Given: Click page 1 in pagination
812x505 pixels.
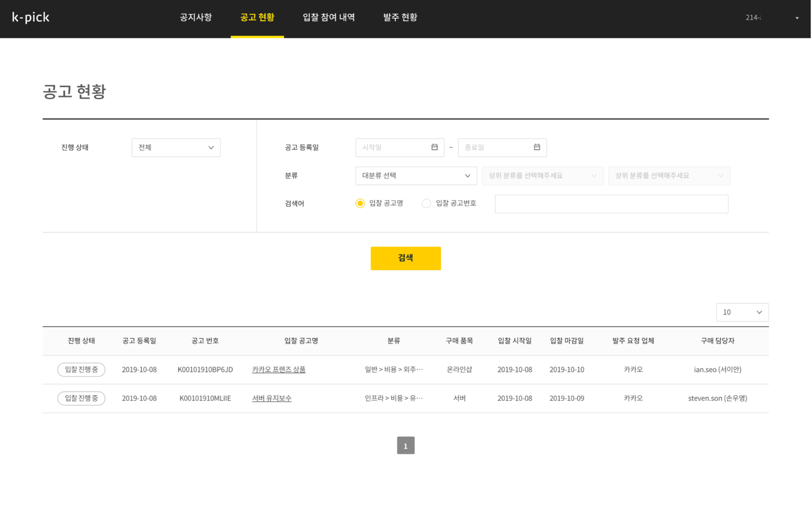Looking at the screenshot, I should point(406,446).
